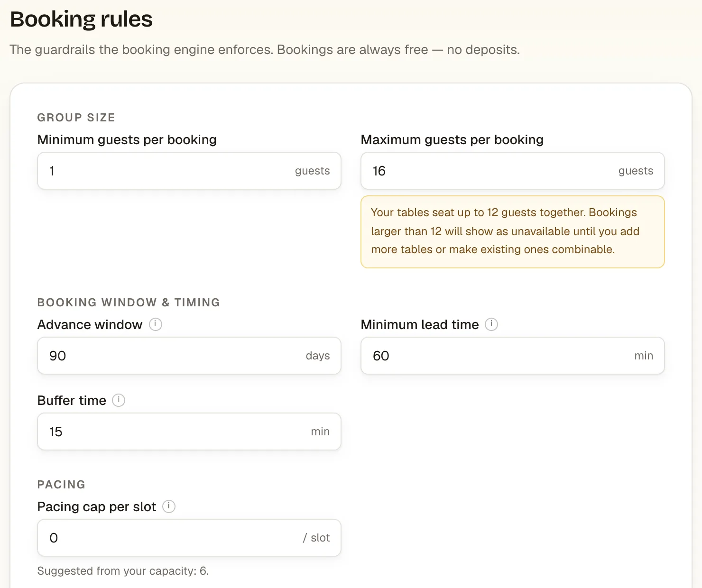Select the 'Minimum guests per booking' label
702x588 pixels.
click(127, 139)
